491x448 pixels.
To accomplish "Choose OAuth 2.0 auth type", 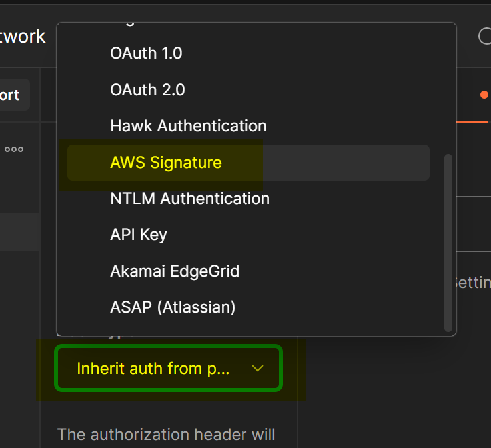I will pyautogui.click(x=147, y=89).
